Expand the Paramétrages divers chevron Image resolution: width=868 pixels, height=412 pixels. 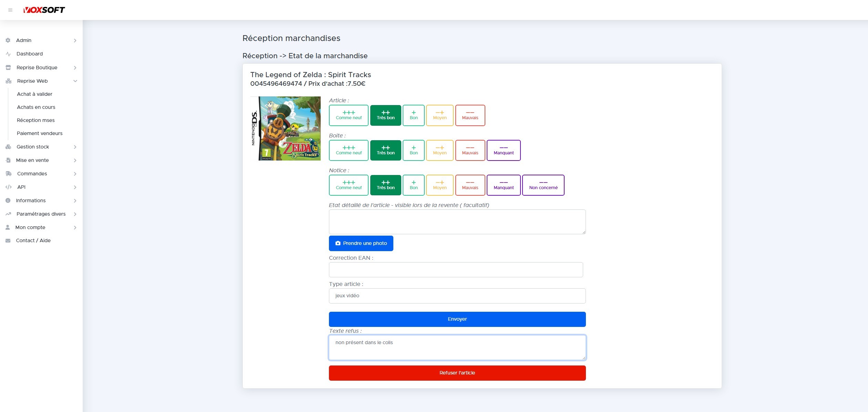(x=75, y=214)
